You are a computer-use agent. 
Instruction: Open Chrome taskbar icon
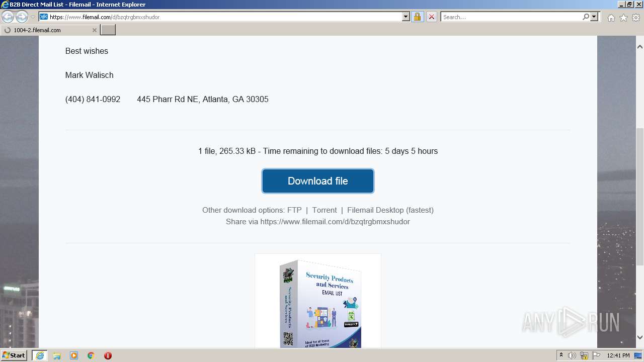point(91,355)
